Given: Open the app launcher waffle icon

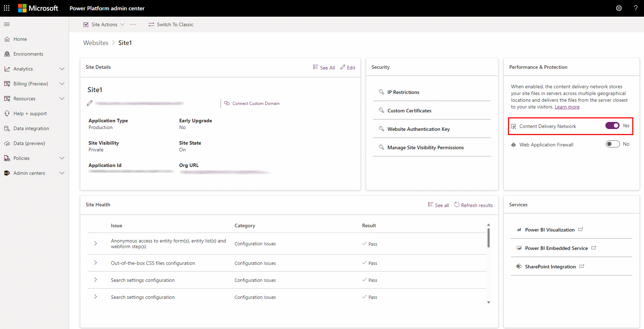Looking at the screenshot, I should coord(7,8).
